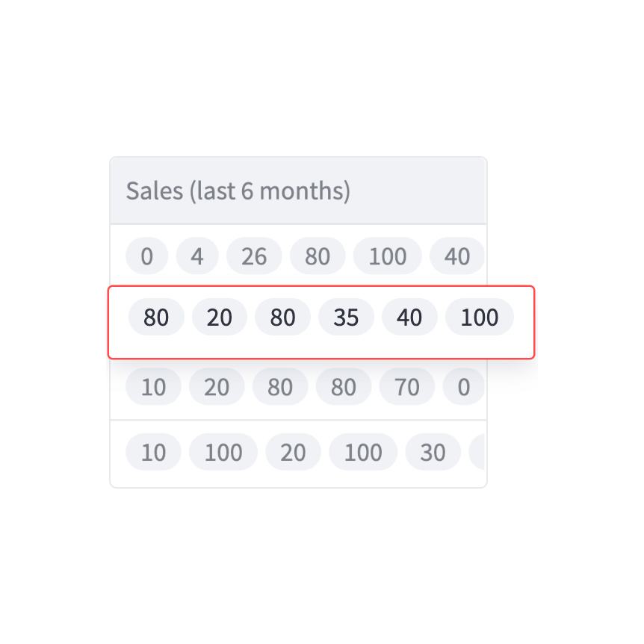
Task: Click the 4 value pill
Action: [197, 257]
